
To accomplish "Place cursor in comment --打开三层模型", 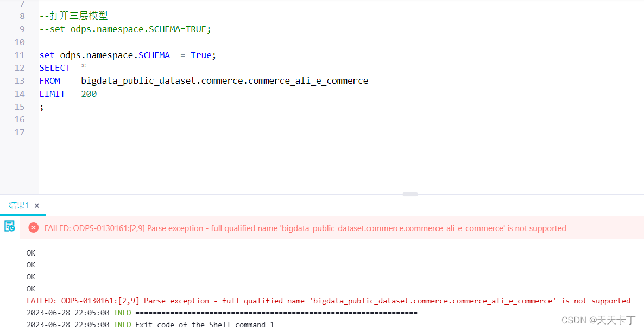I will point(73,16).
